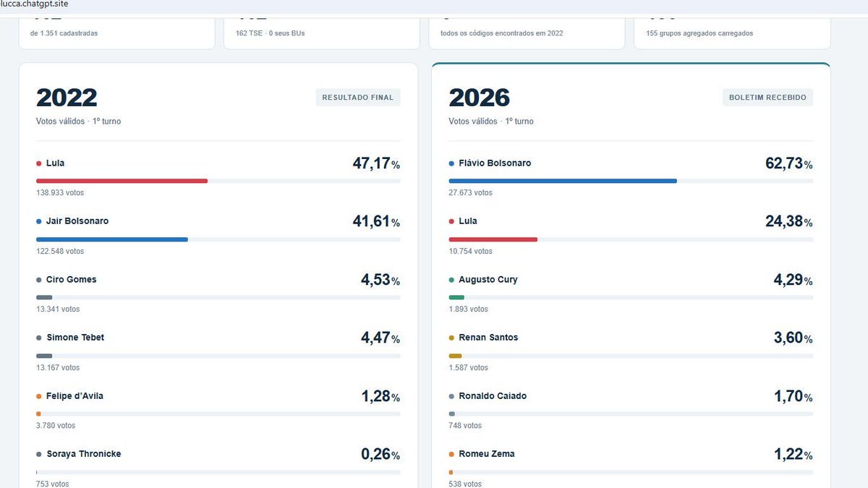
Task: Click the 4,47% percentage value
Action: 380,338
